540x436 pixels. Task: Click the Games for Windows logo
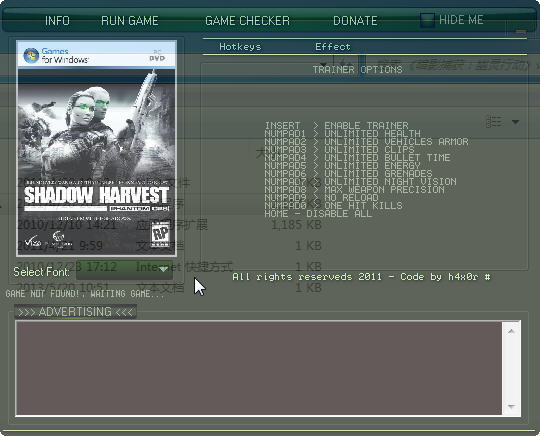coord(56,55)
